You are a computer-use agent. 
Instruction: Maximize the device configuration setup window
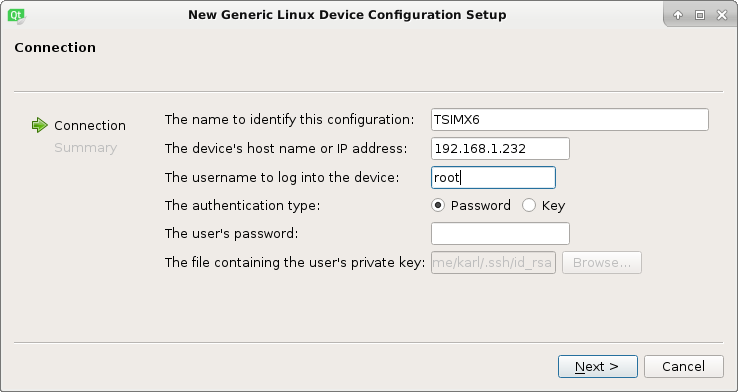[x=700, y=15]
